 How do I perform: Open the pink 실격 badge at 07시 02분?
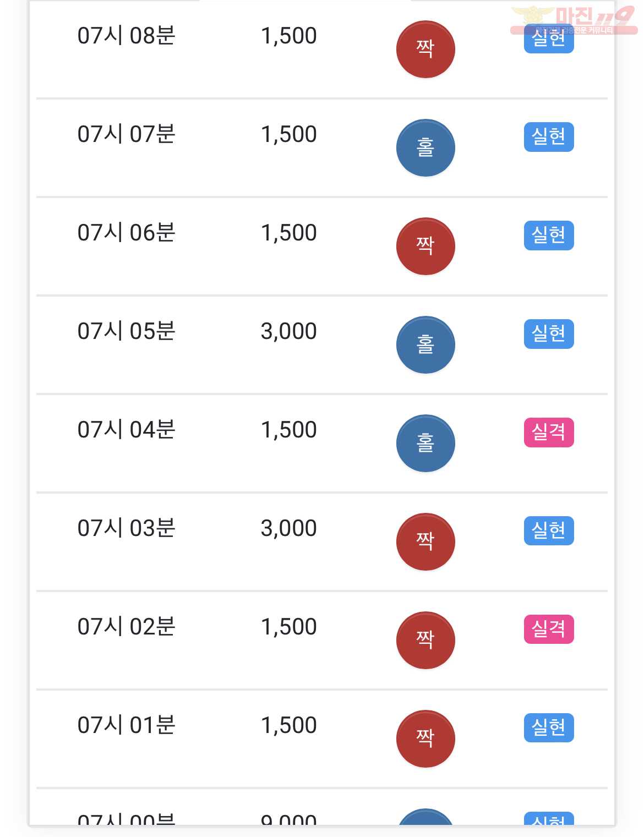(x=549, y=630)
